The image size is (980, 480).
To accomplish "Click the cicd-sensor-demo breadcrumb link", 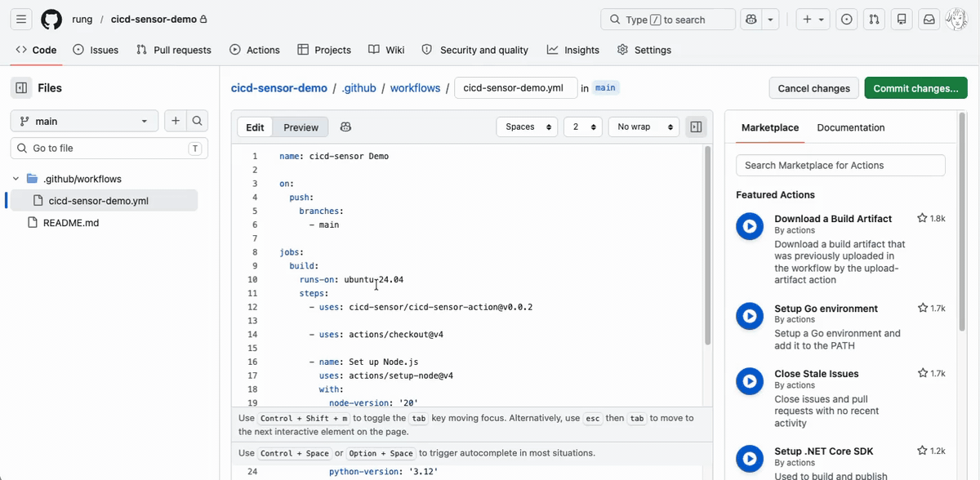I will click(279, 88).
